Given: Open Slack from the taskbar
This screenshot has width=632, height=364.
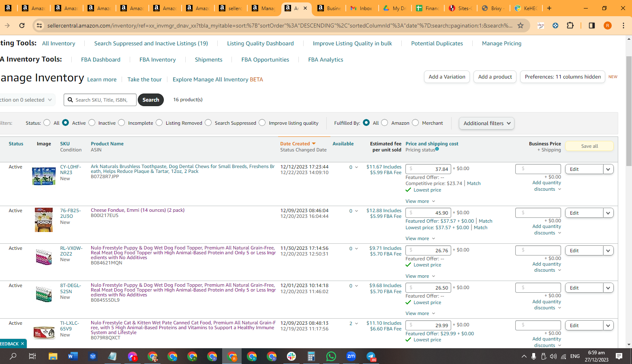Looking at the screenshot, I should [x=291, y=356].
